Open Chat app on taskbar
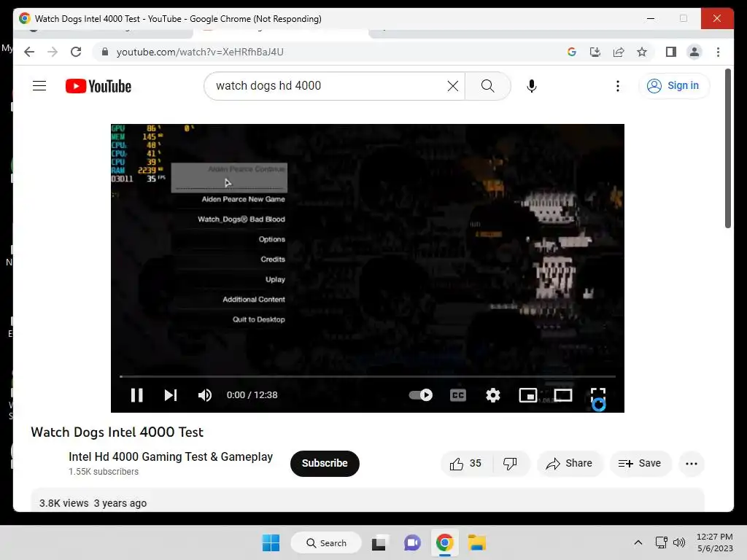 [x=412, y=542]
